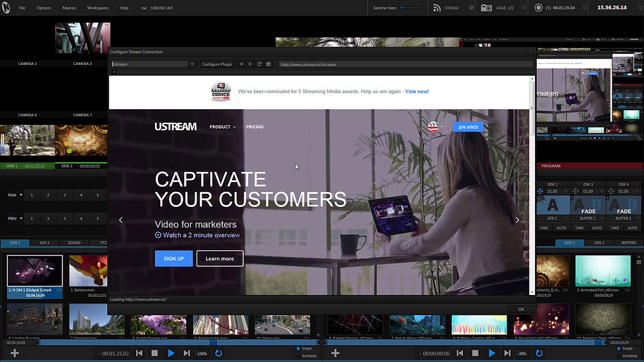Image resolution: width=644 pixels, height=362 pixels.
Task: Select PGM row source 5
Action: (x=97, y=195)
